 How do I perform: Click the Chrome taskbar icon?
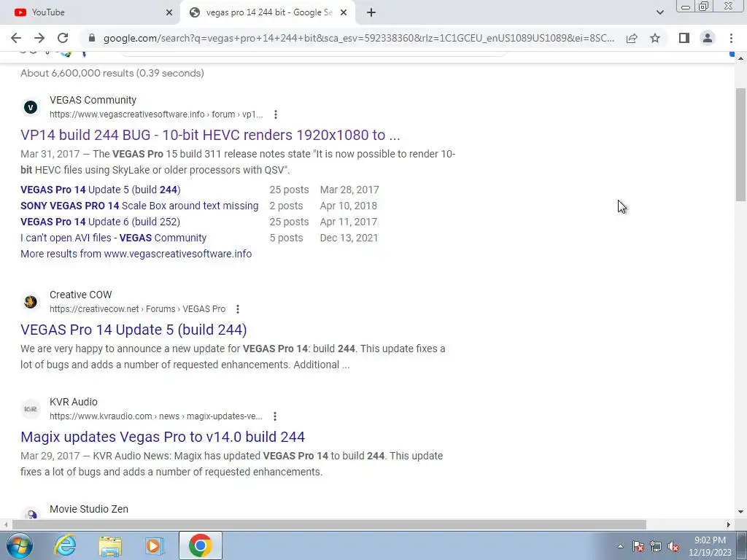point(200,545)
